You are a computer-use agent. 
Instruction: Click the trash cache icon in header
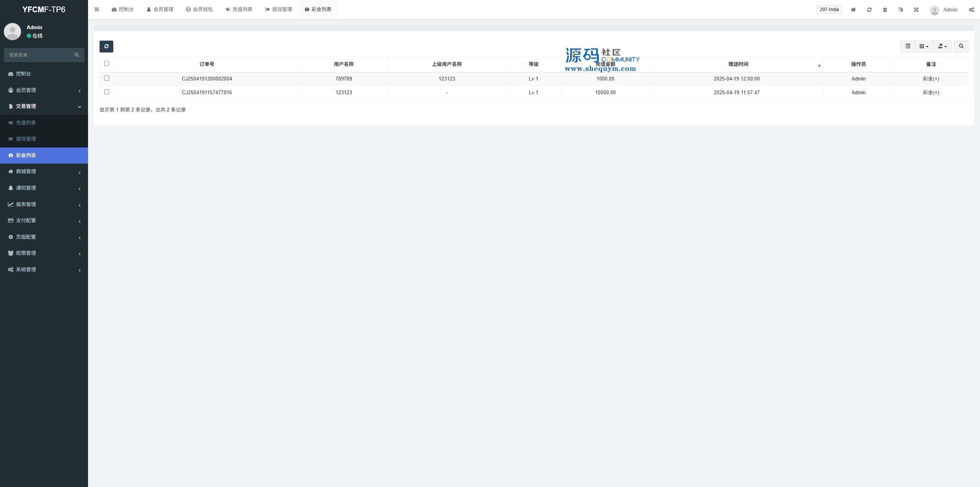[x=885, y=10]
